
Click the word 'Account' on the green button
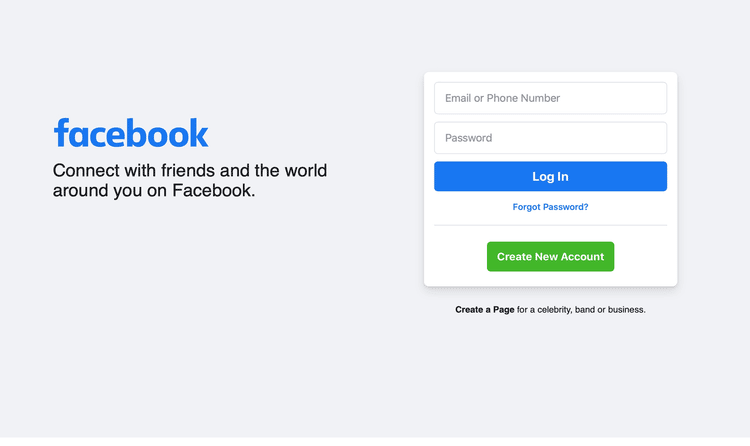pos(582,257)
